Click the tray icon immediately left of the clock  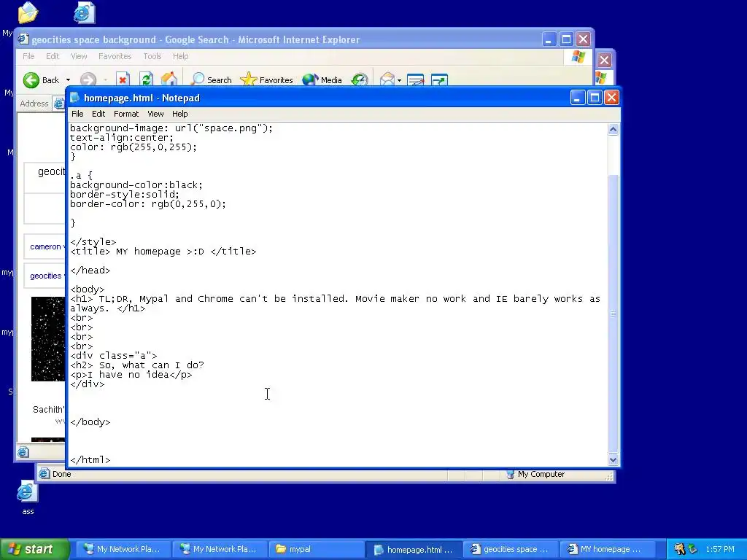tap(693, 549)
